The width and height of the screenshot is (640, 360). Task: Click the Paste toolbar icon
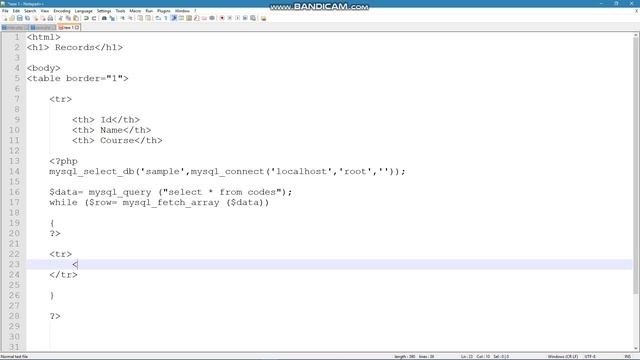click(x=76, y=18)
